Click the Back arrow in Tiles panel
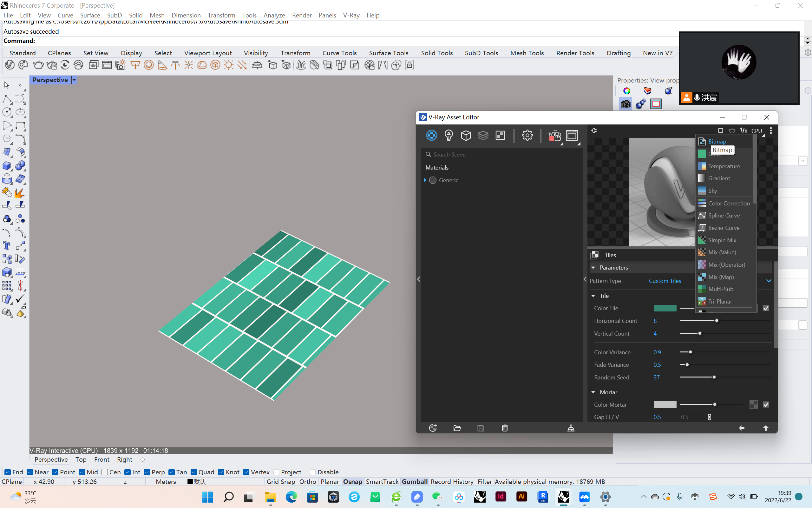Image resolution: width=812 pixels, height=508 pixels. pyautogui.click(x=742, y=428)
